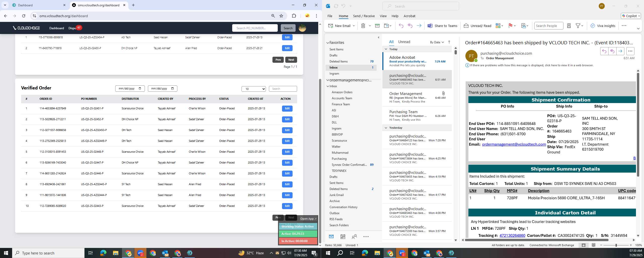Open Calendar icon in Outlook navigation bar
The height and width of the screenshot is (258, 644).
343,237
